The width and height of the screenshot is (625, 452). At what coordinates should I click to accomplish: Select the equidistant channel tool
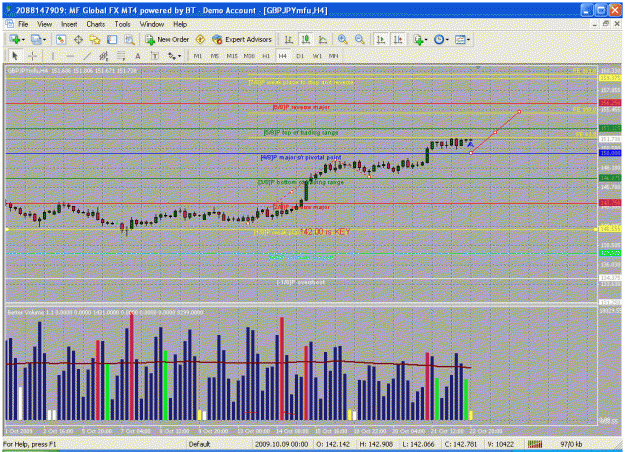pos(104,56)
